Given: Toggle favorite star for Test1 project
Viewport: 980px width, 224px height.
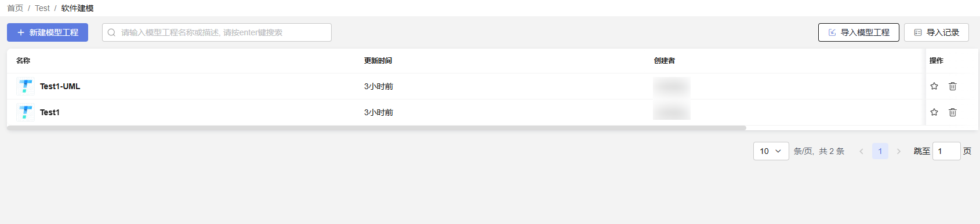Looking at the screenshot, I should point(934,112).
